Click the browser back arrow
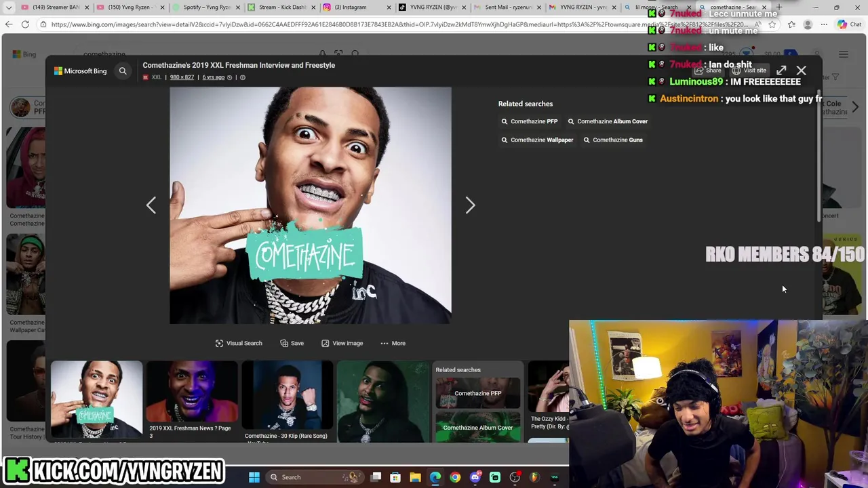Image resolution: width=868 pixels, height=488 pixels. pos(9,24)
